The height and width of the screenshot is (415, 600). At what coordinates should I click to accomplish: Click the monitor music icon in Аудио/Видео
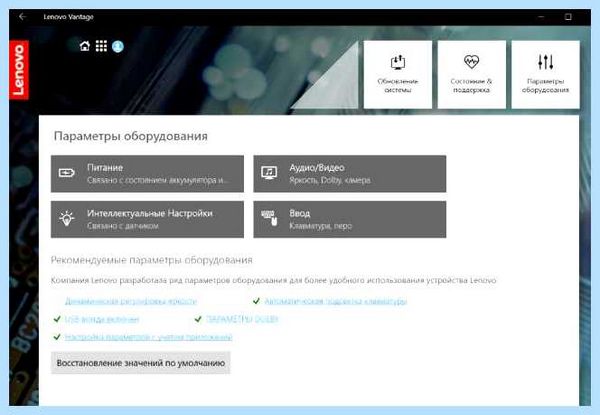269,173
